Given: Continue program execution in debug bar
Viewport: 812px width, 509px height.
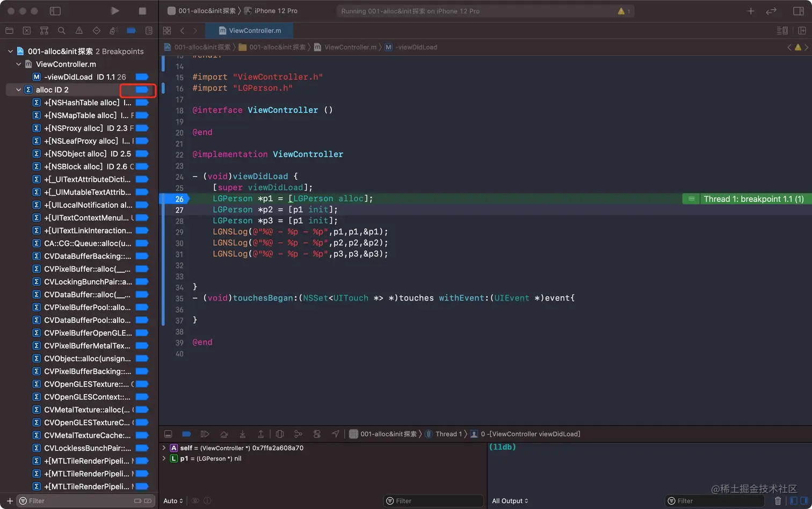Looking at the screenshot, I should [205, 434].
